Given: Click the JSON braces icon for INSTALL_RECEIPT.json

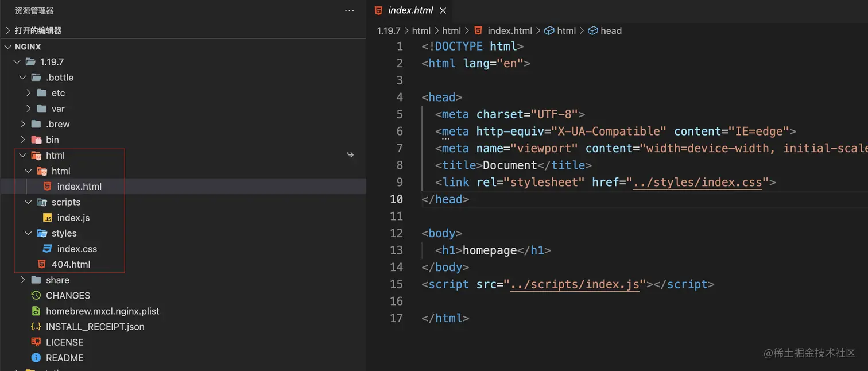Looking at the screenshot, I should [x=36, y=326].
